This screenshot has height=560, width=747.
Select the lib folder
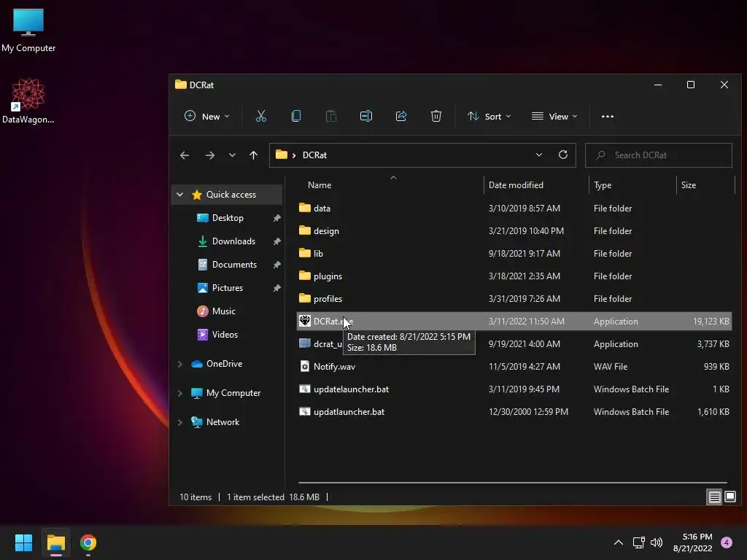pos(514,254)
